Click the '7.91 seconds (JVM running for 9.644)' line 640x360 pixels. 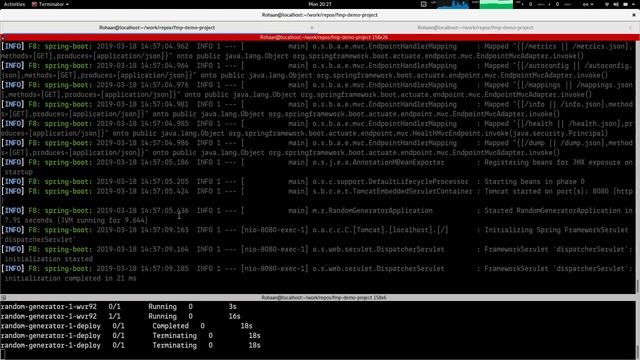(x=76, y=220)
